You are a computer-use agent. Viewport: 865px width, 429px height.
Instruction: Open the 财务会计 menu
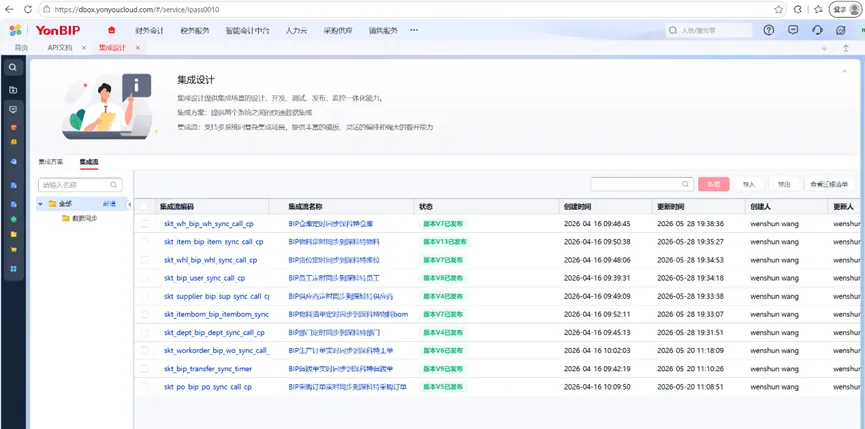[149, 31]
